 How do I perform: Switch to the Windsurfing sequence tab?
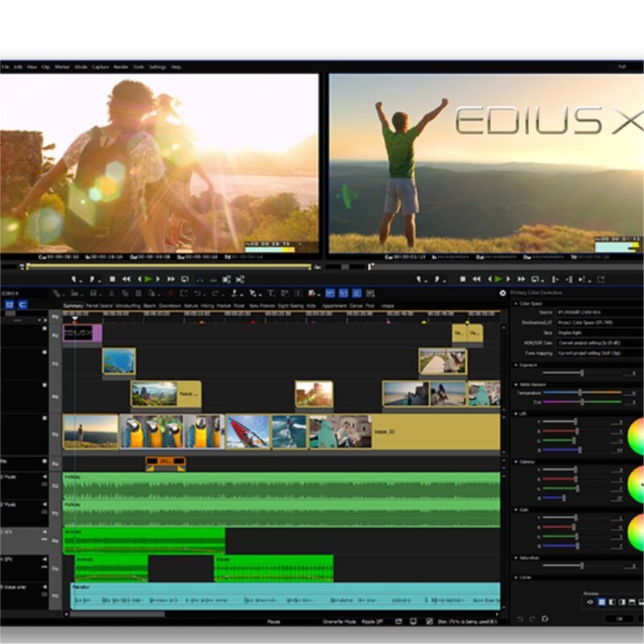pos(127,306)
